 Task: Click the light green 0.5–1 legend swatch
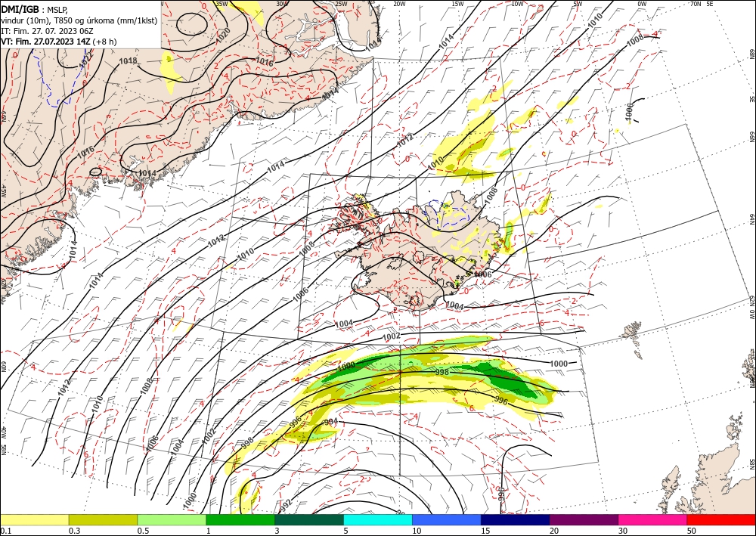[x=172, y=519]
